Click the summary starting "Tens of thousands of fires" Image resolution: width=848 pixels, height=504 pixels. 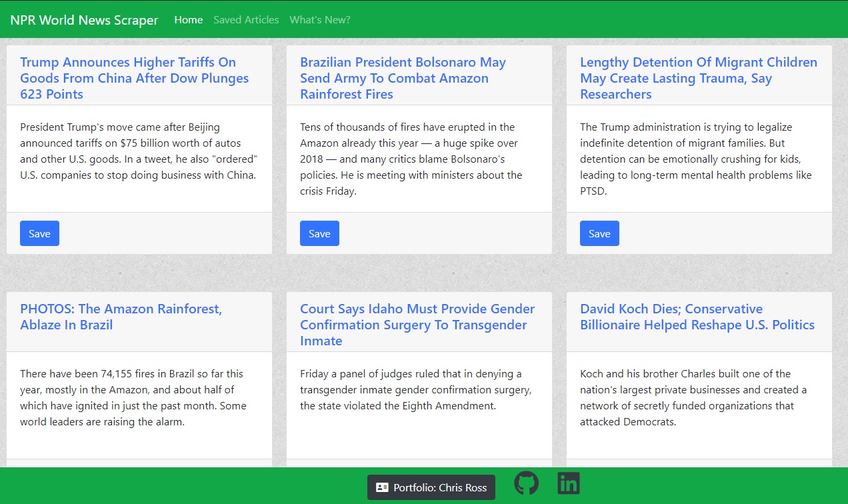(x=411, y=159)
